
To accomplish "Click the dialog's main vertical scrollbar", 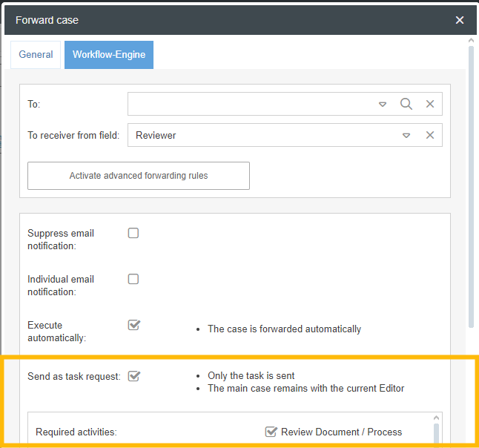I will (471, 185).
